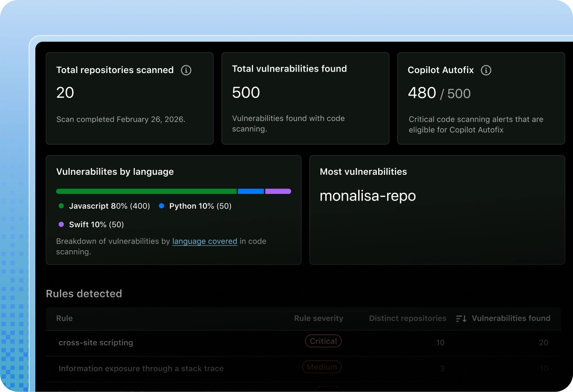The height and width of the screenshot is (392, 573).
Task: Open the cross-site scripting rule row
Action: point(304,343)
